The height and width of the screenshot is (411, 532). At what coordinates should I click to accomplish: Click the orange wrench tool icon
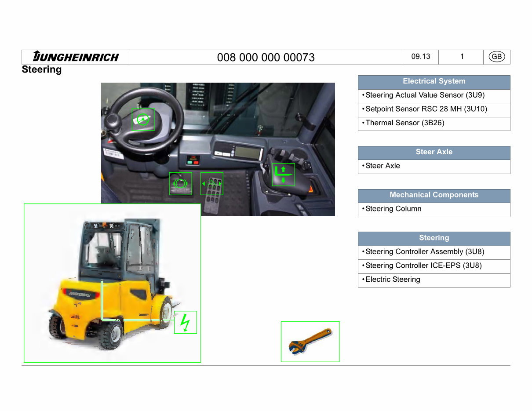coord(310,342)
